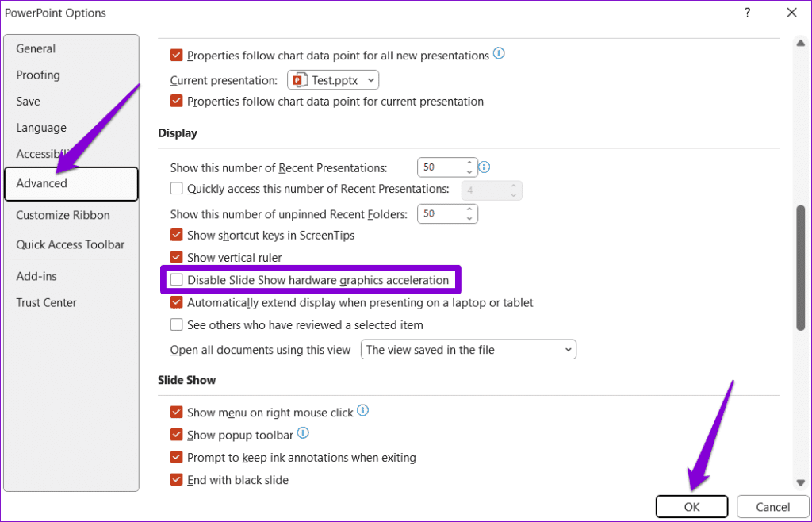Check See others who have reviewed a selected item
Viewport: 812px width, 522px height.
tap(176, 324)
